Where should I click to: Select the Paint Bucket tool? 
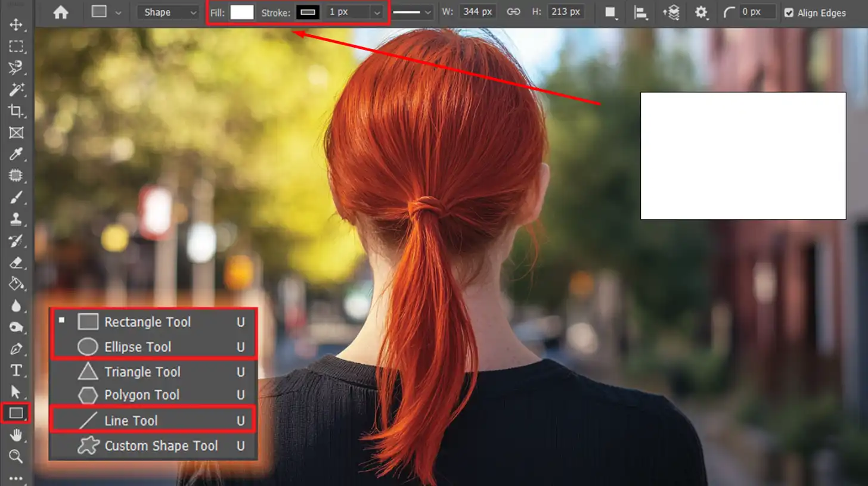point(16,284)
